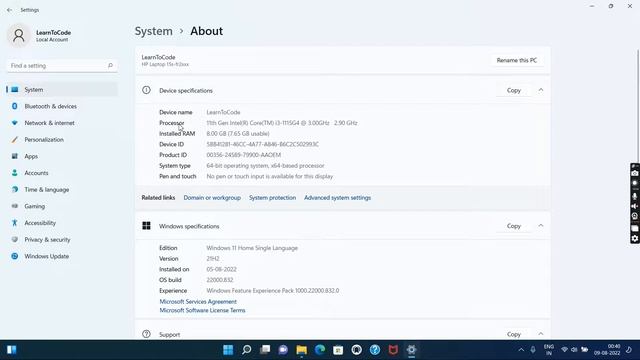Open Windows Update page

(x=62, y=256)
